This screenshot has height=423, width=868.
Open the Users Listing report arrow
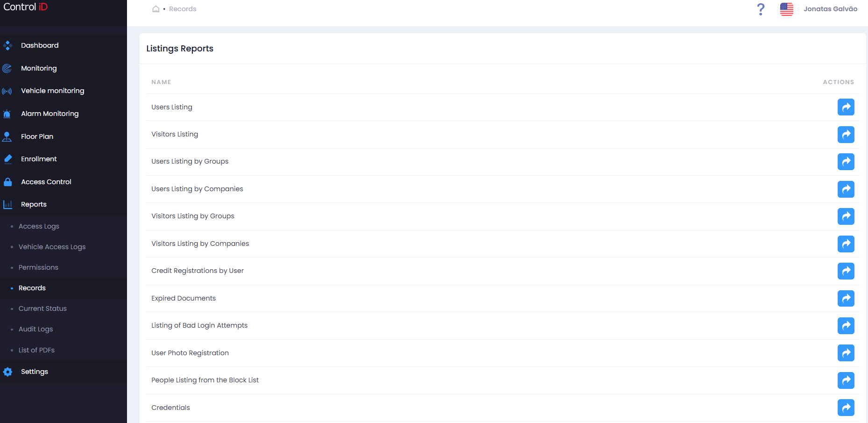pos(846,107)
